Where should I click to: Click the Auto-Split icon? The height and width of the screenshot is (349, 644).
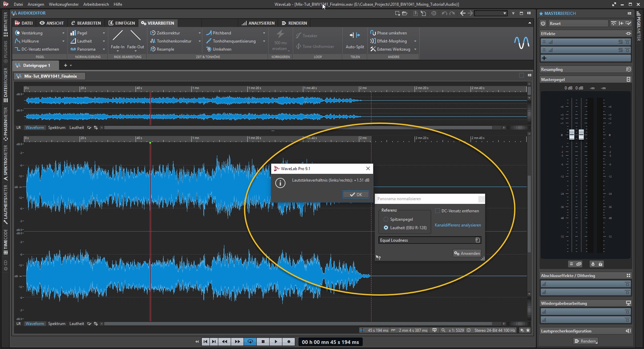pos(355,35)
